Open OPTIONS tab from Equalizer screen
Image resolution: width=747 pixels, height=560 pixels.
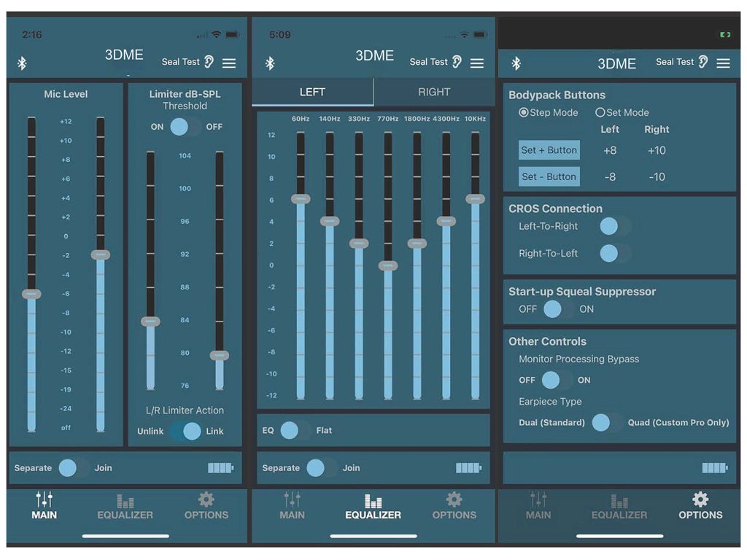(x=454, y=506)
